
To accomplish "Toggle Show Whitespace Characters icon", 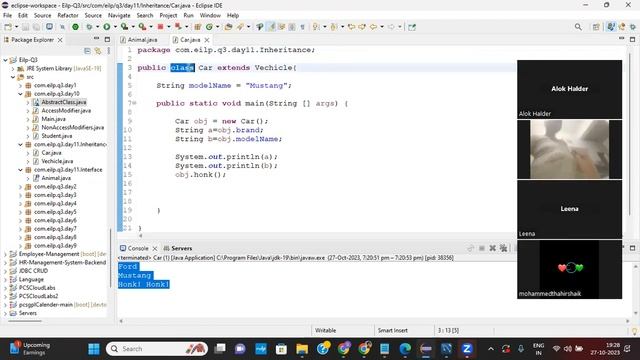I will [x=302, y=27].
